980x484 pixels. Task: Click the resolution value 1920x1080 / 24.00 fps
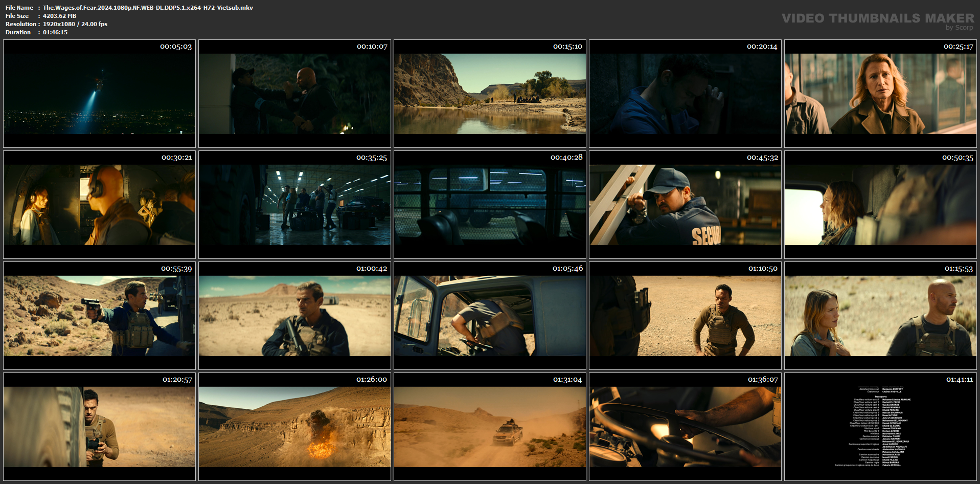point(75,24)
